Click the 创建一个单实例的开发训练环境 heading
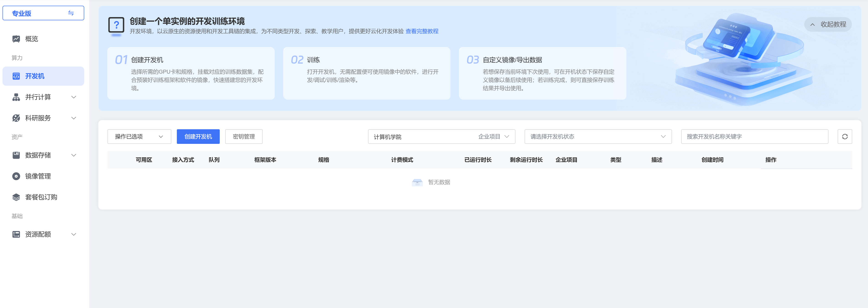Image resolution: width=868 pixels, height=308 pixels. click(x=187, y=21)
